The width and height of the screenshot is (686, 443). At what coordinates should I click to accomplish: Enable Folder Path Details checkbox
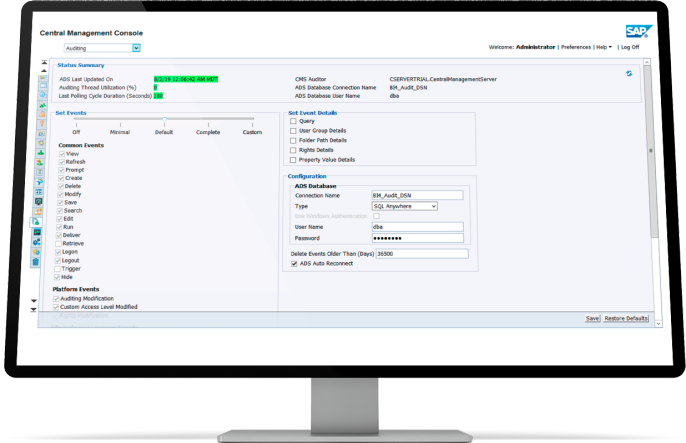(x=293, y=140)
